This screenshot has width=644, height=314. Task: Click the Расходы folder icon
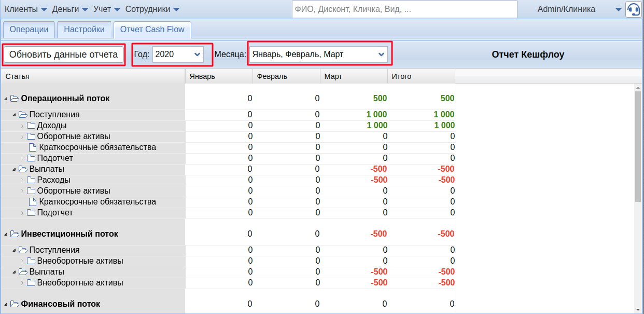[31, 180]
